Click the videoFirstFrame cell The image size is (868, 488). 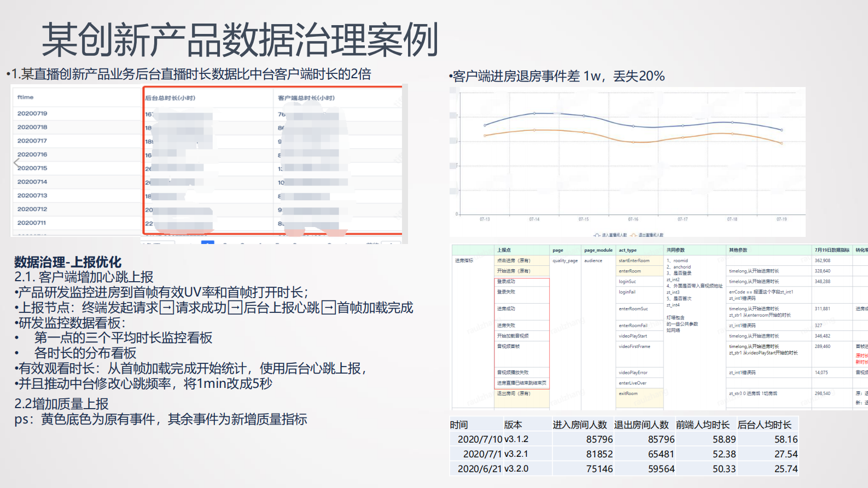click(x=634, y=346)
